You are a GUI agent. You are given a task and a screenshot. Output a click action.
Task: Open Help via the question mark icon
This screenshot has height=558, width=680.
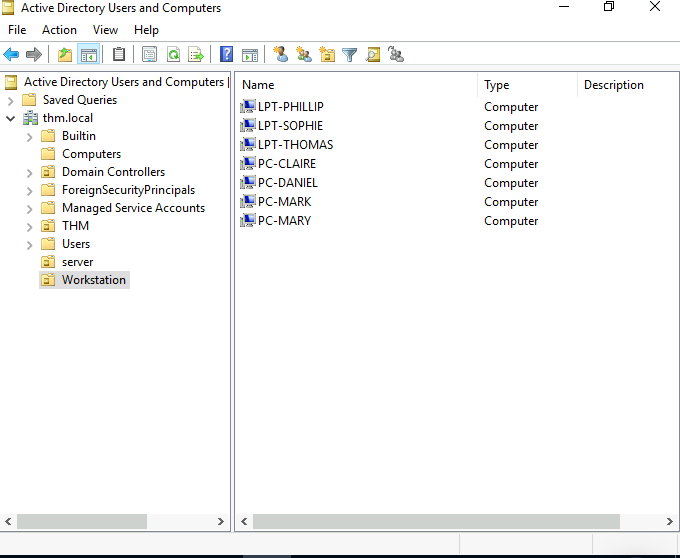[x=226, y=55]
